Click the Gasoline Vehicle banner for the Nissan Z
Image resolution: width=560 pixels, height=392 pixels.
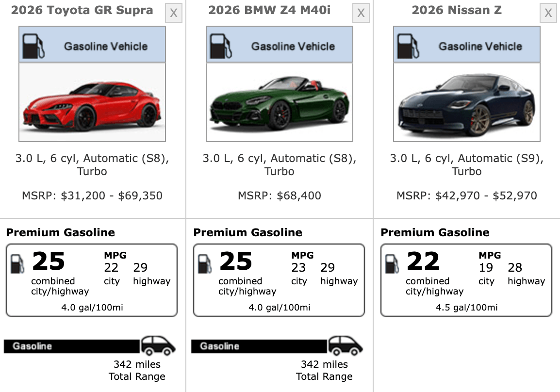(466, 44)
